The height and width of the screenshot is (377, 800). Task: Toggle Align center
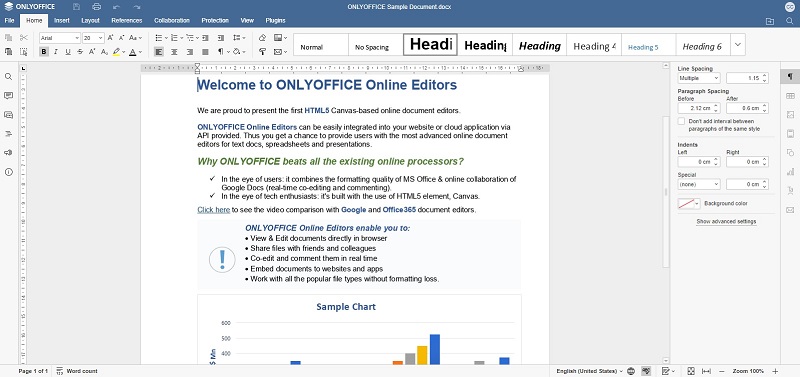point(174,52)
